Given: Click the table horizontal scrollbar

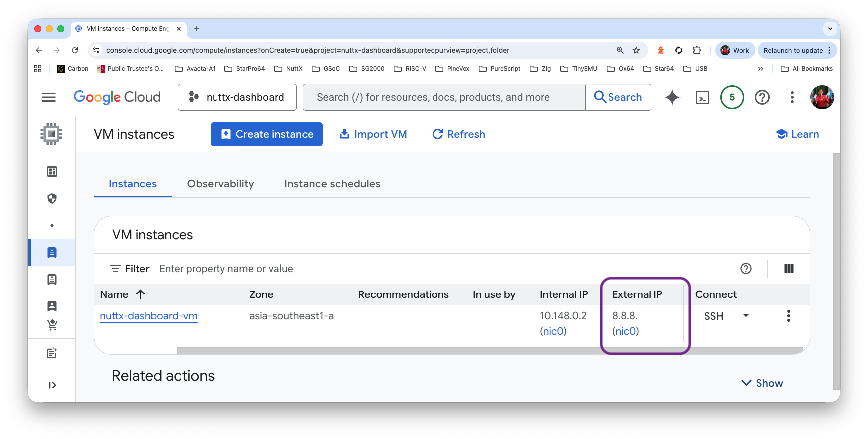Looking at the screenshot, I should click(489, 350).
